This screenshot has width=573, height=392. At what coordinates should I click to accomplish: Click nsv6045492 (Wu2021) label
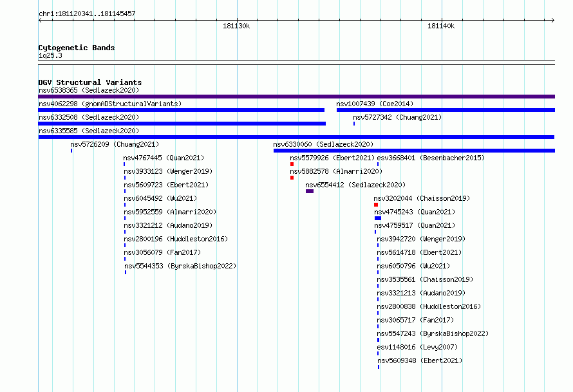160,198
